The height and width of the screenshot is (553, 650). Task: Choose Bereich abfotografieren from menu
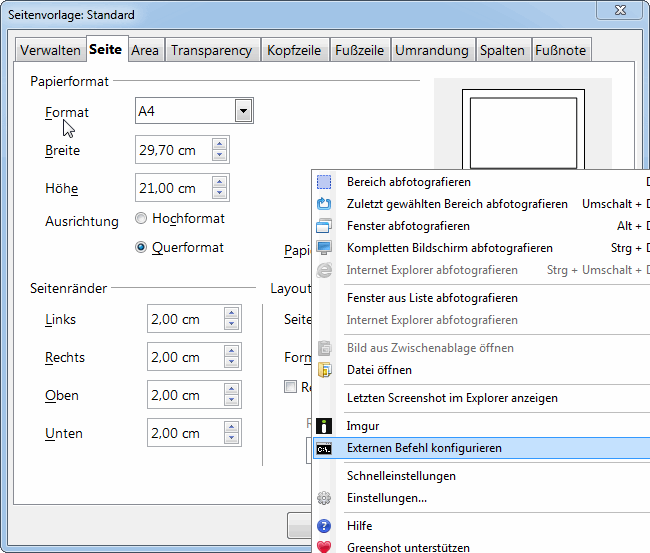pos(481,182)
